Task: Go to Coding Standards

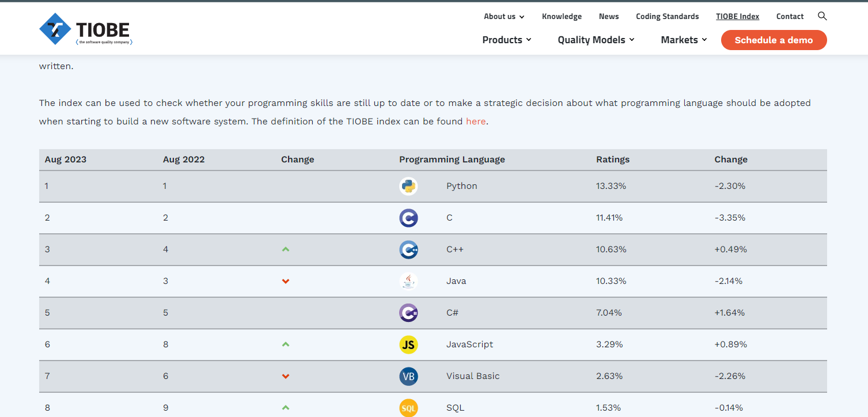Action: (x=667, y=17)
